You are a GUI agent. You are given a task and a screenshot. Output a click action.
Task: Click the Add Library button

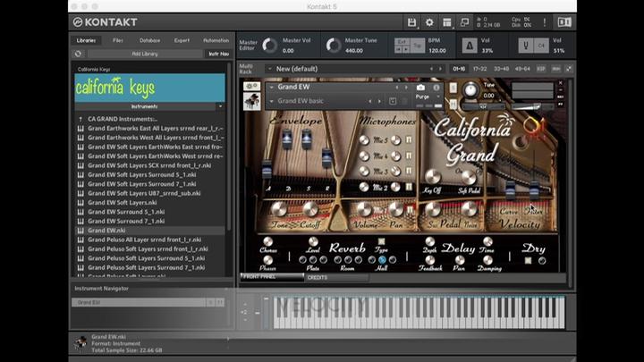(145, 54)
